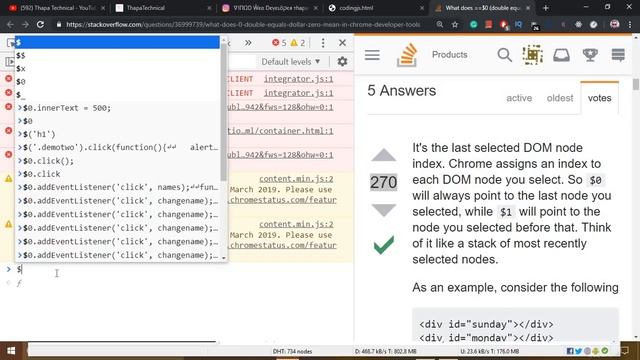Open Stack Exchange sites list icon
This screenshot has height=360, width=640.
click(x=618, y=55)
